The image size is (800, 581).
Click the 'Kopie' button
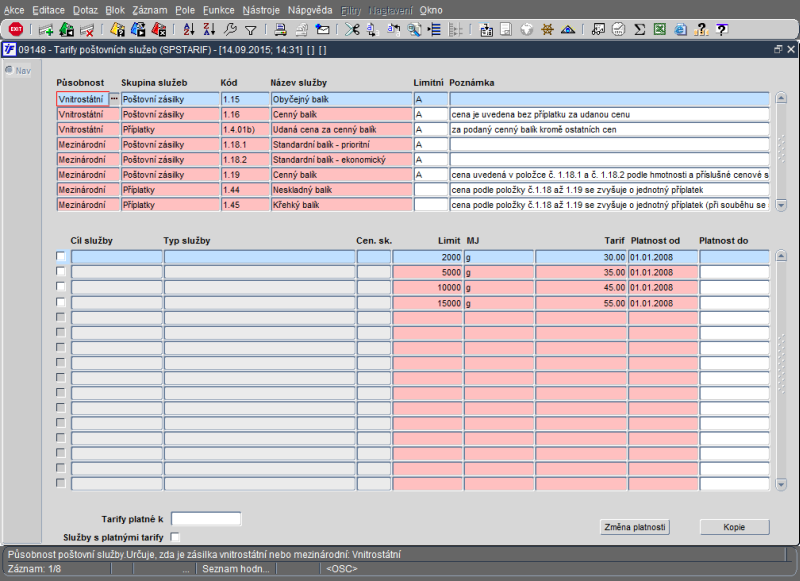click(733, 527)
